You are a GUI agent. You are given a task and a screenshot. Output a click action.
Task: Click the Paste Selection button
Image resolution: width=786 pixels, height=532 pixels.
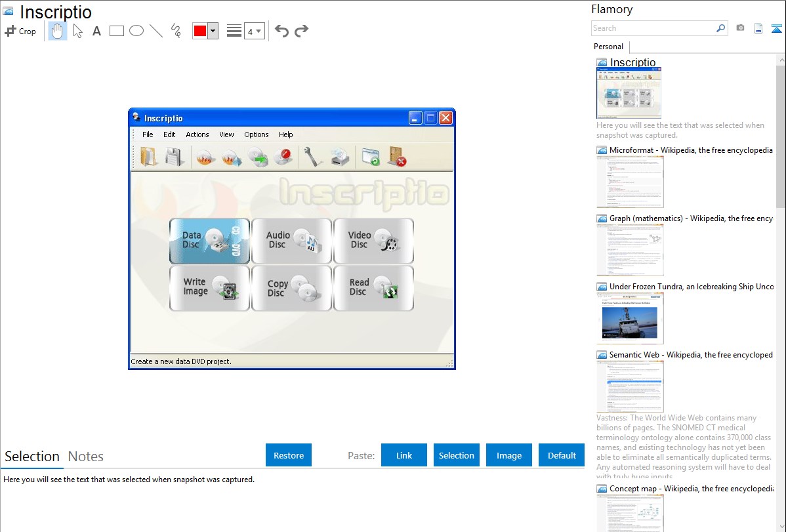click(x=457, y=455)
